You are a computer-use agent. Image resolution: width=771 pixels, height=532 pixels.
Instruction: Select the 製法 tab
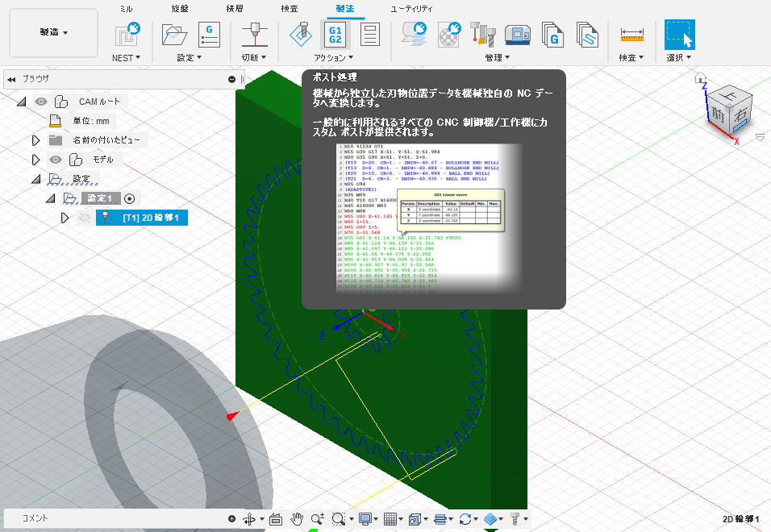(x=344, y=8)
